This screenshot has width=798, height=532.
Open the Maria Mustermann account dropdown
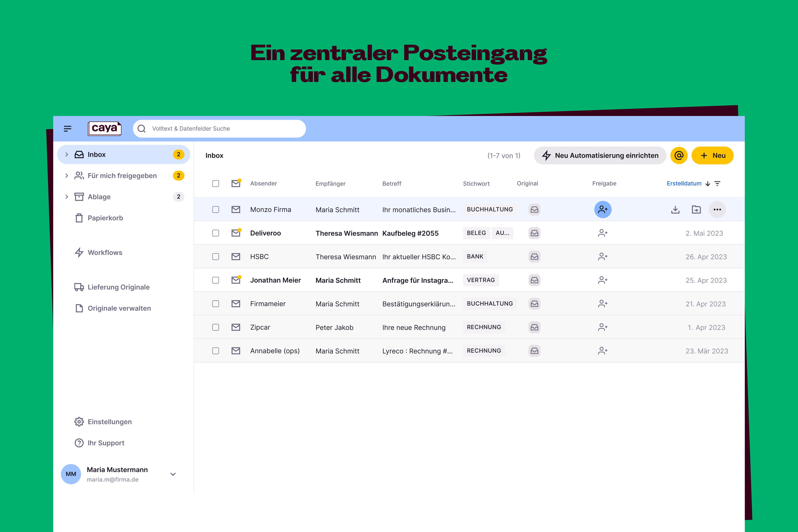click(173, 474)
